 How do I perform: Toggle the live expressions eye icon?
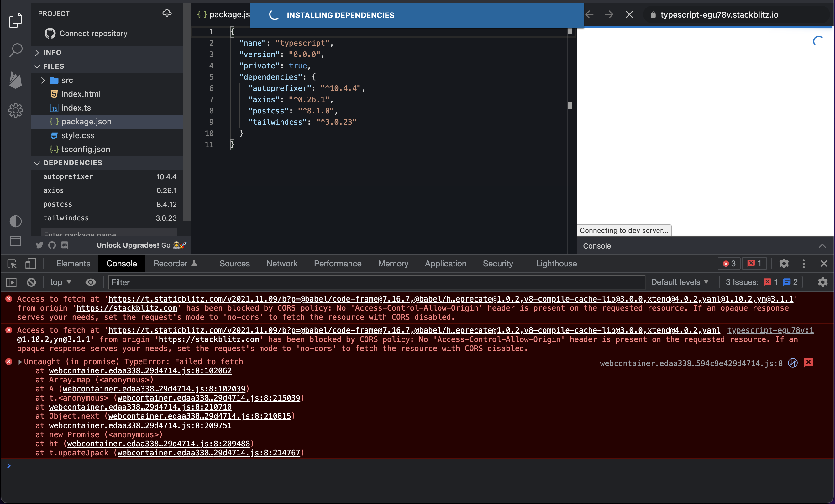(x=91, y=282)
